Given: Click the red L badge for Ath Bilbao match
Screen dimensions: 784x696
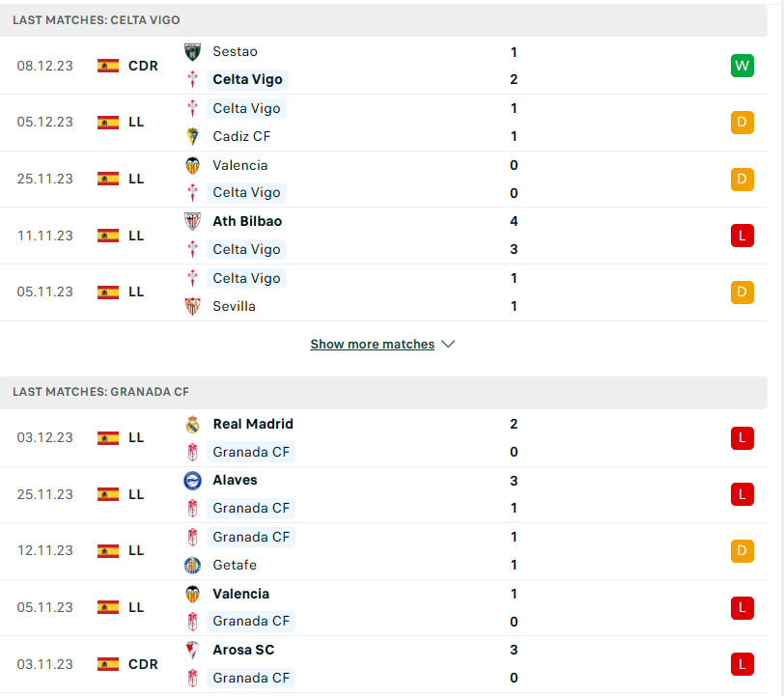Looking at the screenshot, I should click(742, 236).
